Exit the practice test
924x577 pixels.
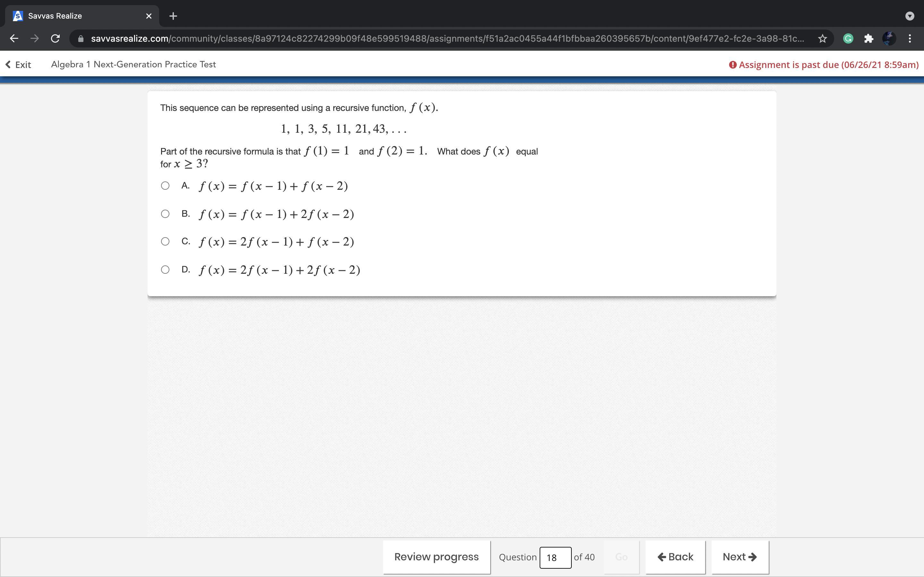click(18, 64)
